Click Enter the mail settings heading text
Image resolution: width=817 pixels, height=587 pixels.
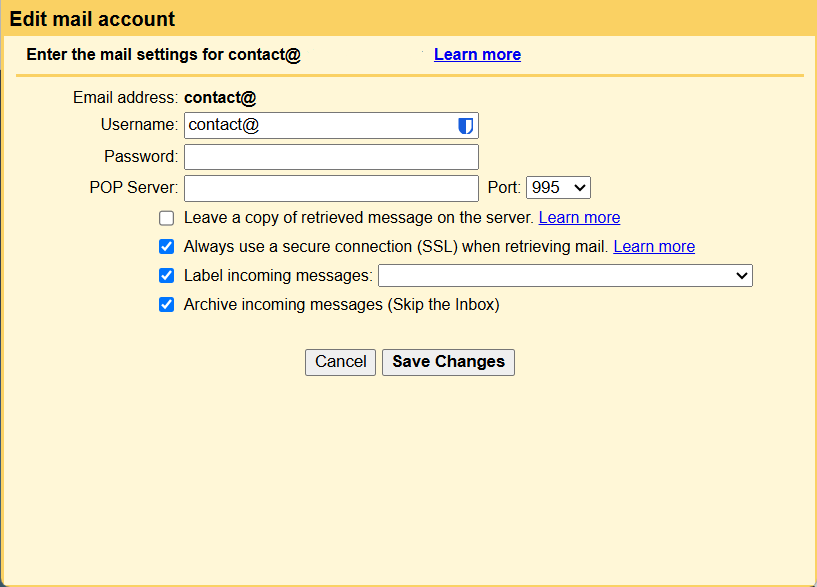click(x=164, y=55)
